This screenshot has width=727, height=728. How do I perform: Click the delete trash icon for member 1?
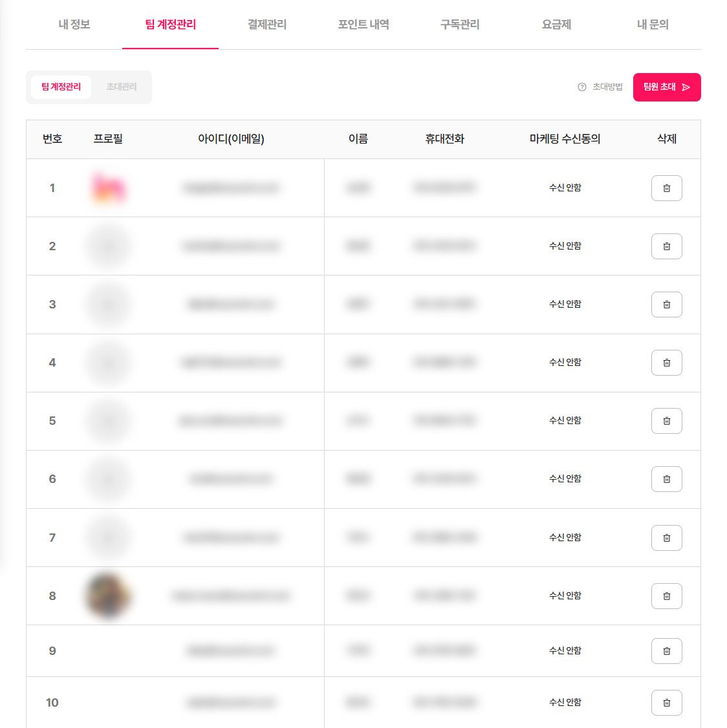click(666, 187)
